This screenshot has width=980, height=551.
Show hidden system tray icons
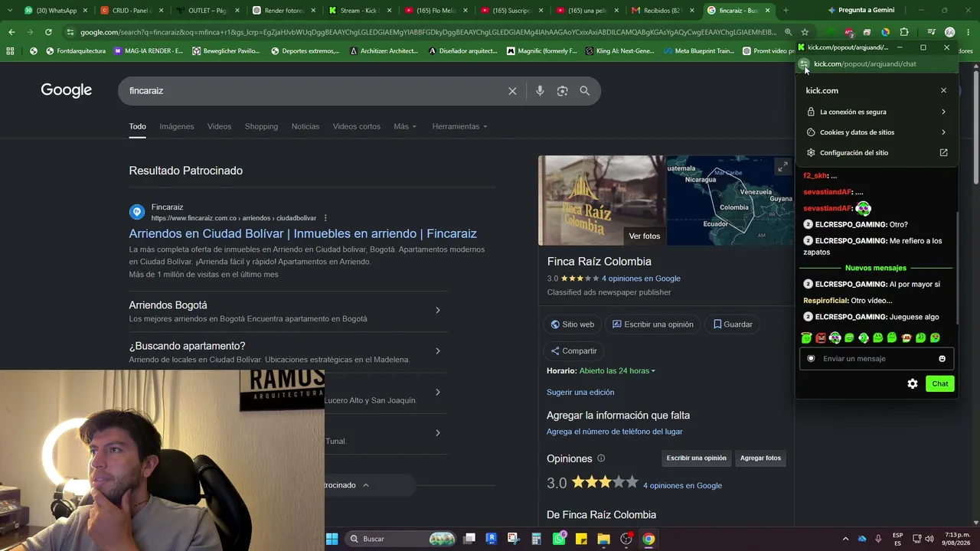845,539
